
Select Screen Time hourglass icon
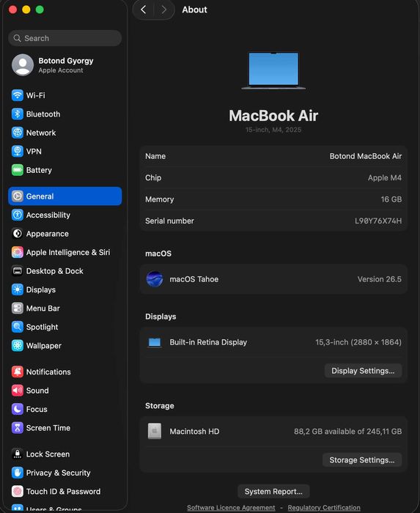coord(18,427)
